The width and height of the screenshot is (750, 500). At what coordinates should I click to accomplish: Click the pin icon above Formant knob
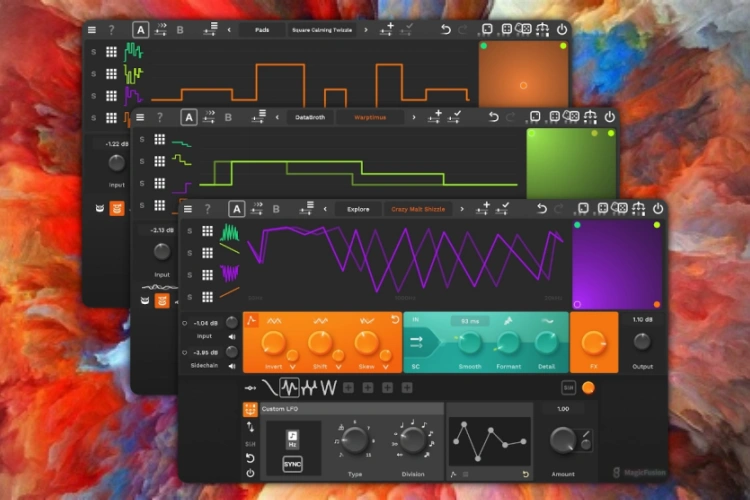tap(508, 321)
